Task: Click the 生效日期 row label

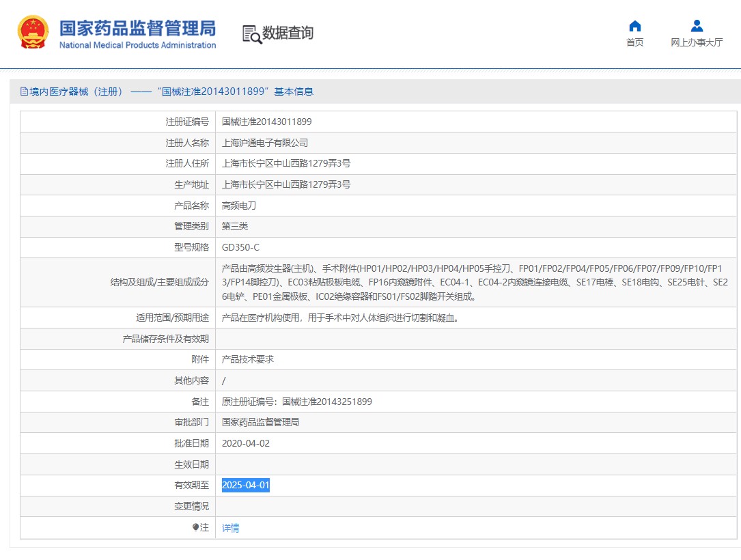Action: point(191,464)
